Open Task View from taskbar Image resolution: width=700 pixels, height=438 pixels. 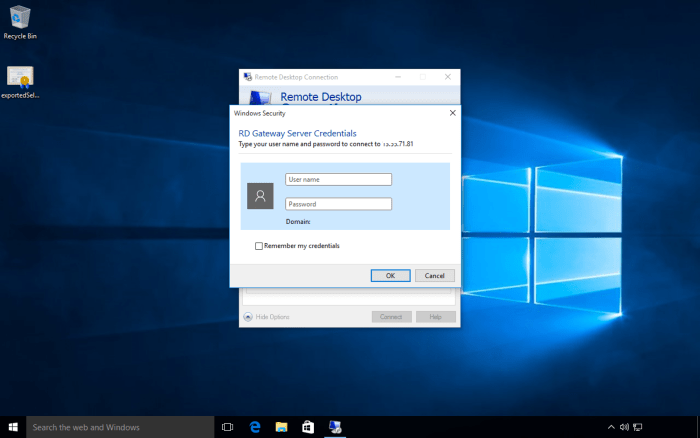click(x=227, y=427)
